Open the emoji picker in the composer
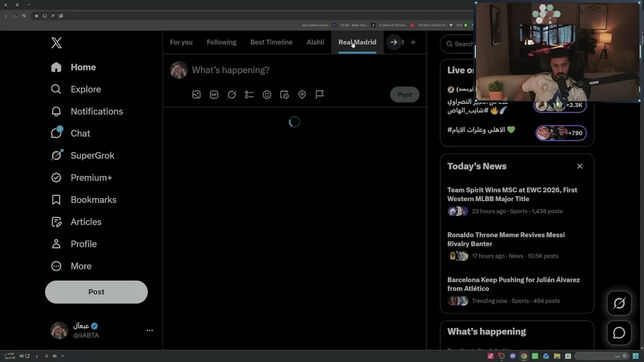The width and height of the screenshot is (644, 362). [x=267, y=95]
